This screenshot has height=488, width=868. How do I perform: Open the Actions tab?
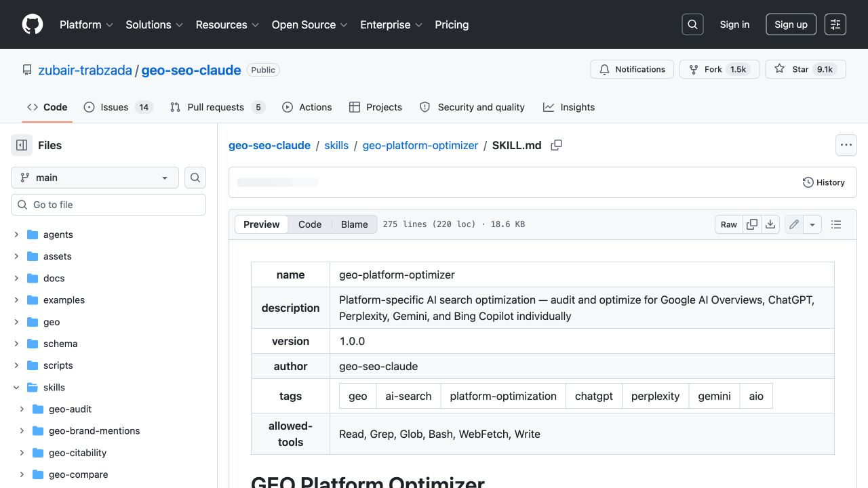click(x=307, y=107)
